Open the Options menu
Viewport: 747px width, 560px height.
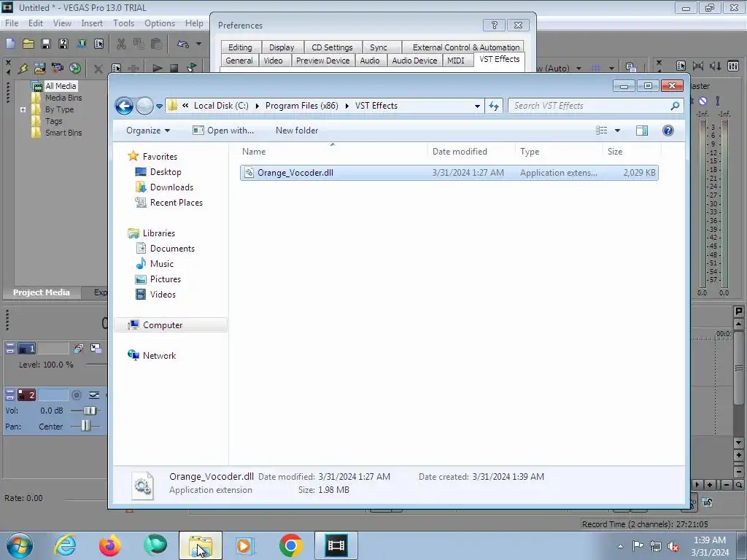(160, 23)
